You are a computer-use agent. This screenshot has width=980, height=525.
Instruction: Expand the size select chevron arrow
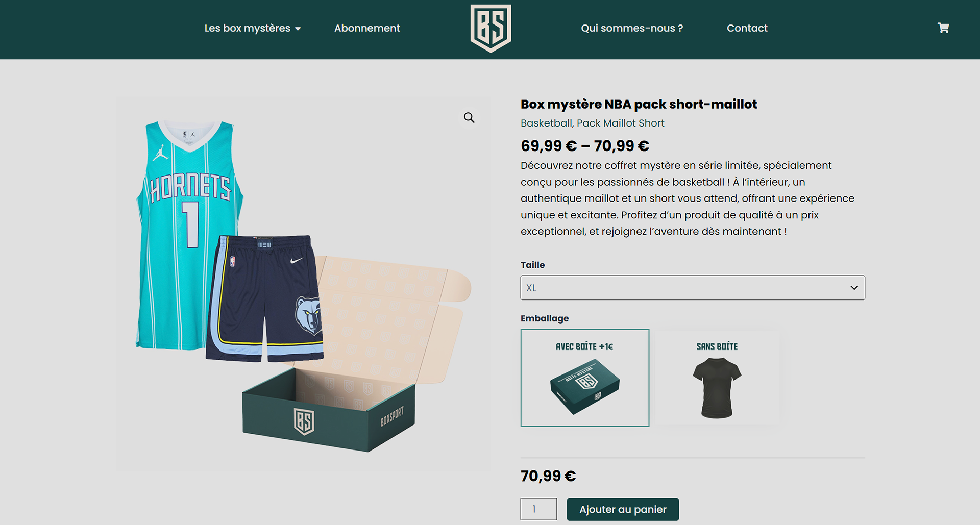[x=854, y=288]
